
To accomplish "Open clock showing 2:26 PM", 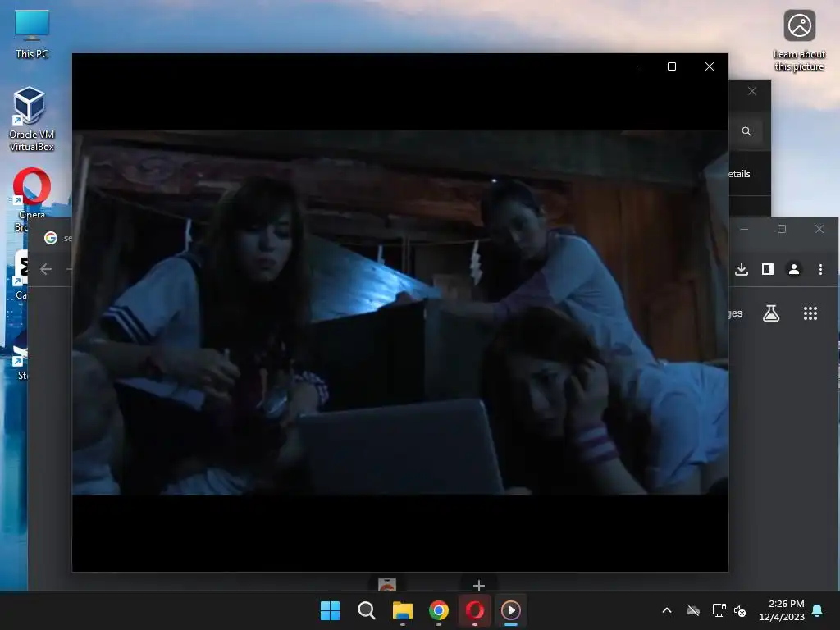I will click(782, 610).
